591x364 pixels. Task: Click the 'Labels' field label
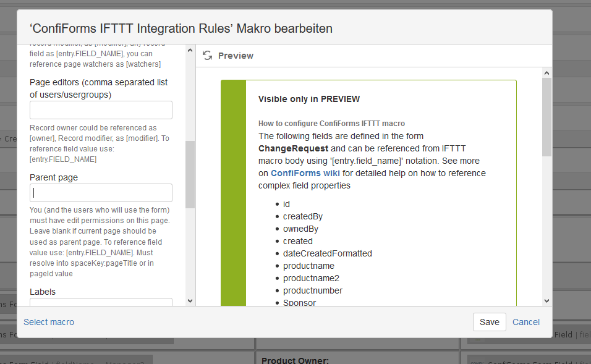point(43,292)
